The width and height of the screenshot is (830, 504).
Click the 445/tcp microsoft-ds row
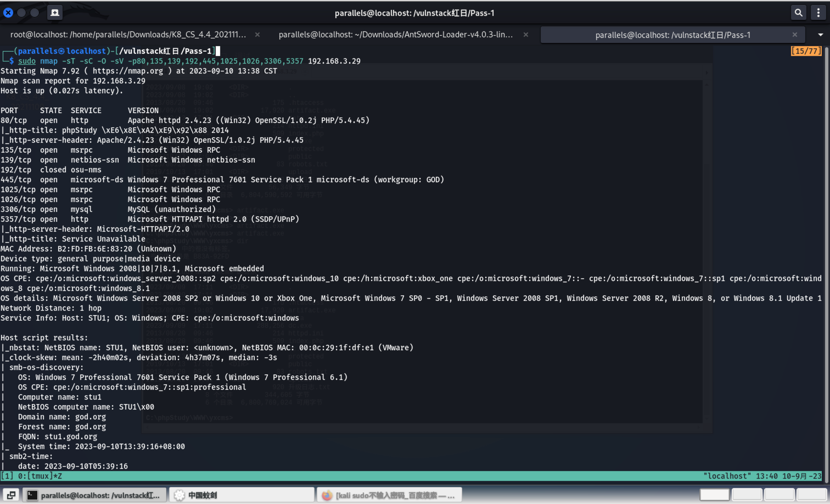[x=222, y=180]
